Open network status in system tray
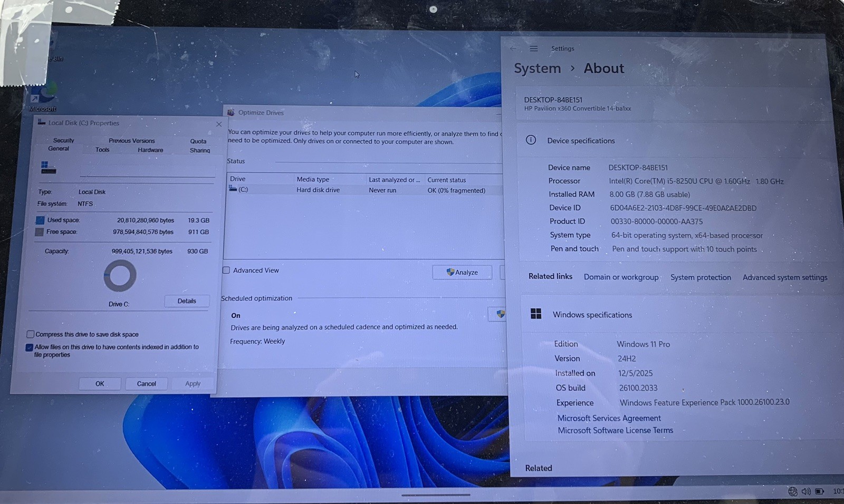844x504 pixels. click(x=792, y=491)
